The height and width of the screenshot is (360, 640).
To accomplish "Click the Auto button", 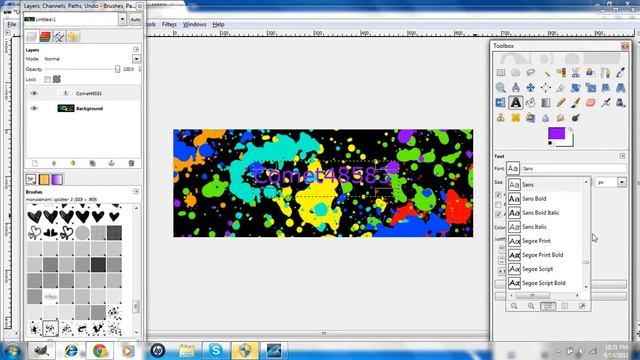I will tap(136, 19).
